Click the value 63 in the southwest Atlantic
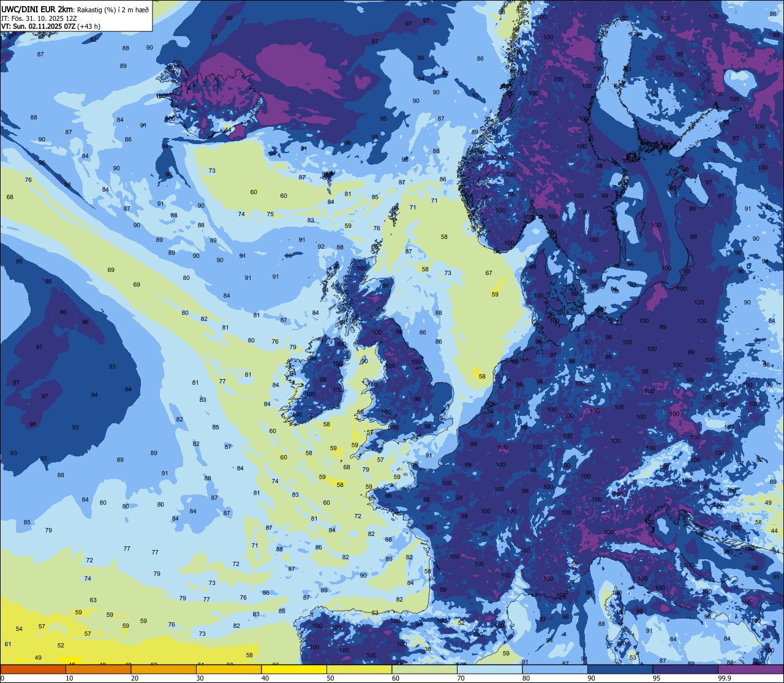 point(93,600)
